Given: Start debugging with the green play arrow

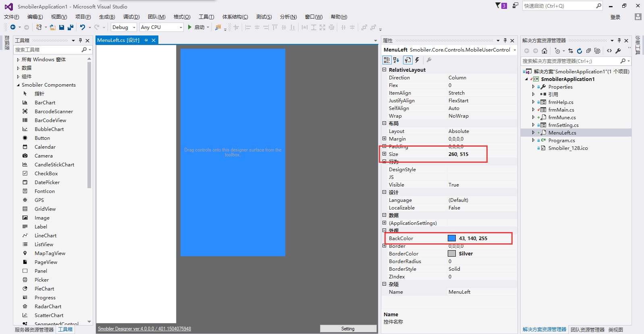Looking at the screenshot, I should coord(189,27).
